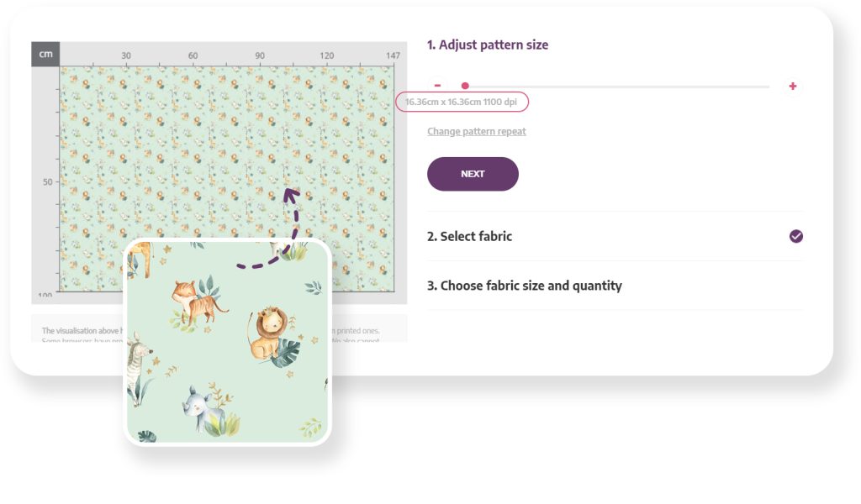Click the cm unit box on ruler
This screenshot has height=504, width=861.
(x=45, y=54)
